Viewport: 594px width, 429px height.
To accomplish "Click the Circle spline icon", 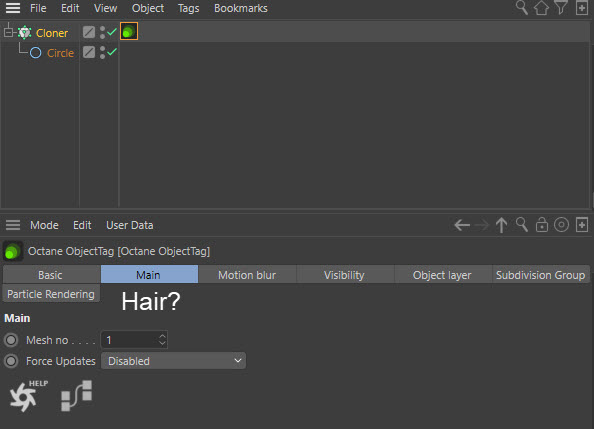I will (35, 53).
